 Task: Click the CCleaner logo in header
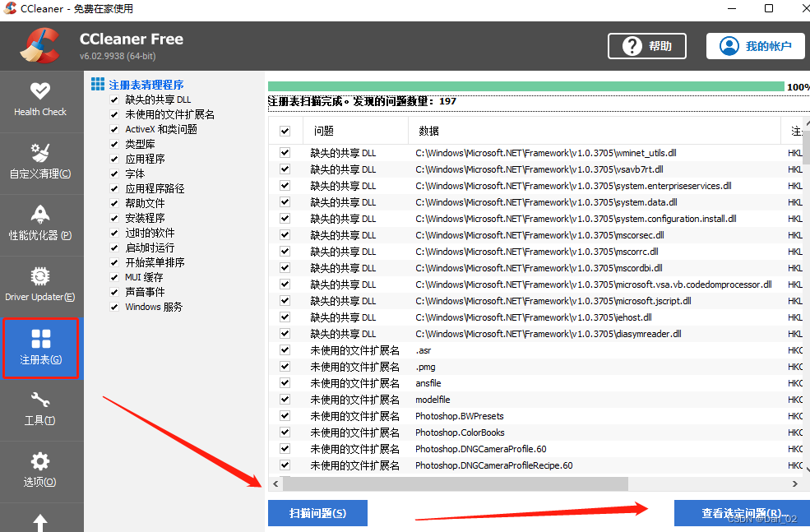click(39, 45)
